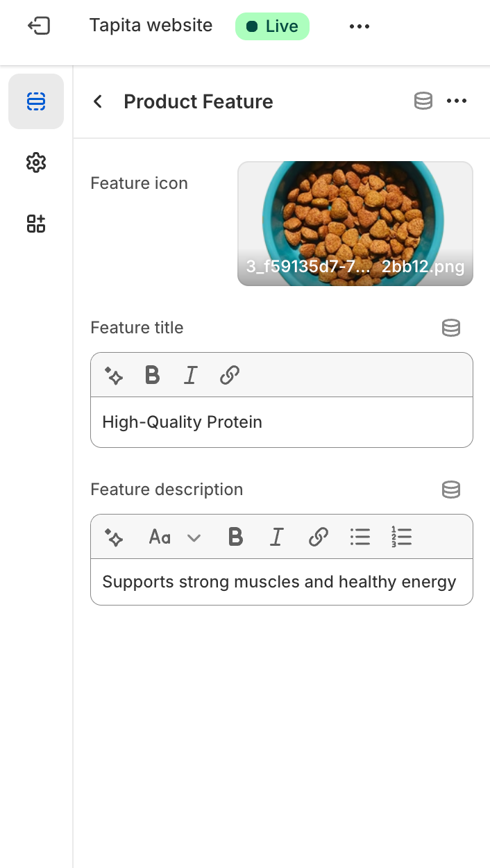Select the Feature icon image thumbnail
Viewport: 490px width, 868px height.
click(x=355, y=224)
